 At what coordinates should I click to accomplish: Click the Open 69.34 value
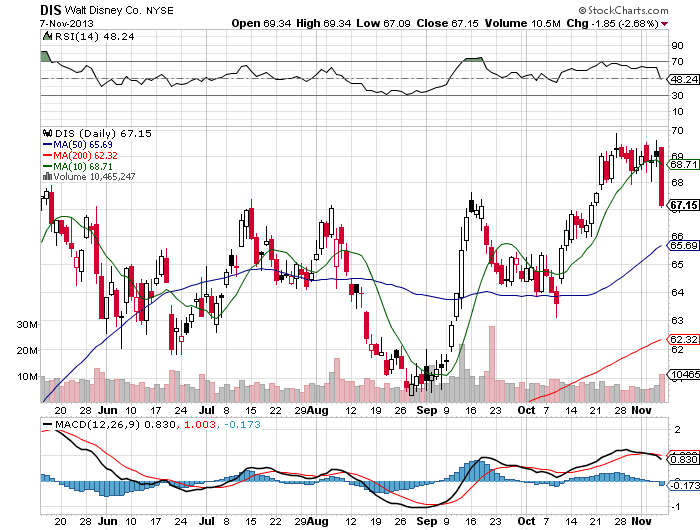coord(261,23)
